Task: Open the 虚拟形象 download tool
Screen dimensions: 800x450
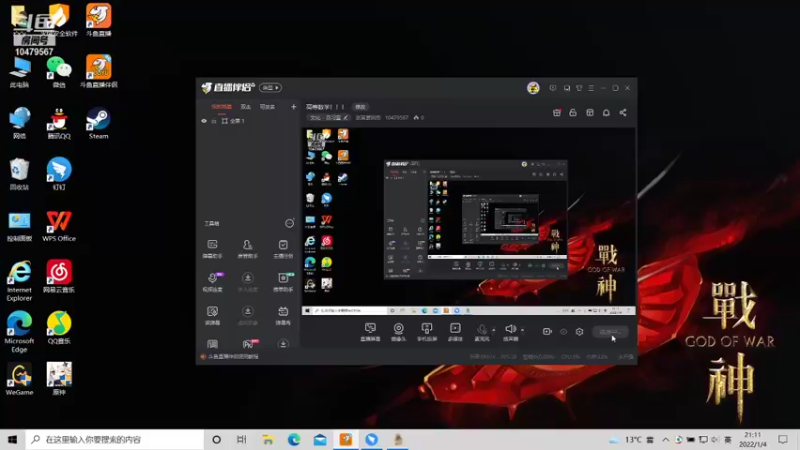Action: pos(247,315)
